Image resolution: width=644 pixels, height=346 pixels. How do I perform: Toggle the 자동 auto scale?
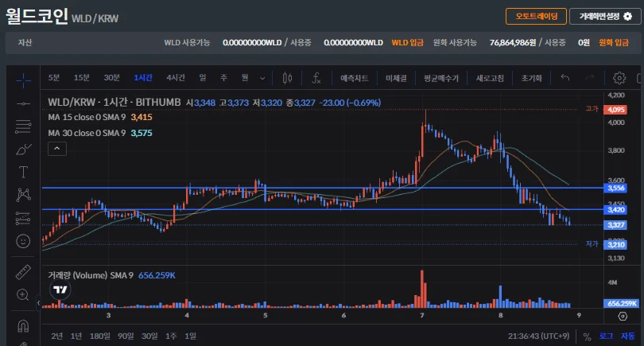(627, 336)
